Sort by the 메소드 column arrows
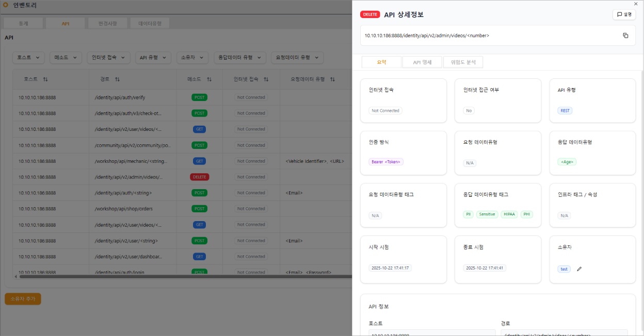 pos(209,79)
